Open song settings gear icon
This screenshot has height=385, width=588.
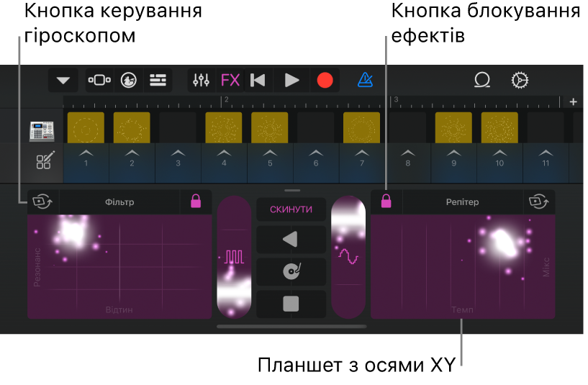coord(520,80)
